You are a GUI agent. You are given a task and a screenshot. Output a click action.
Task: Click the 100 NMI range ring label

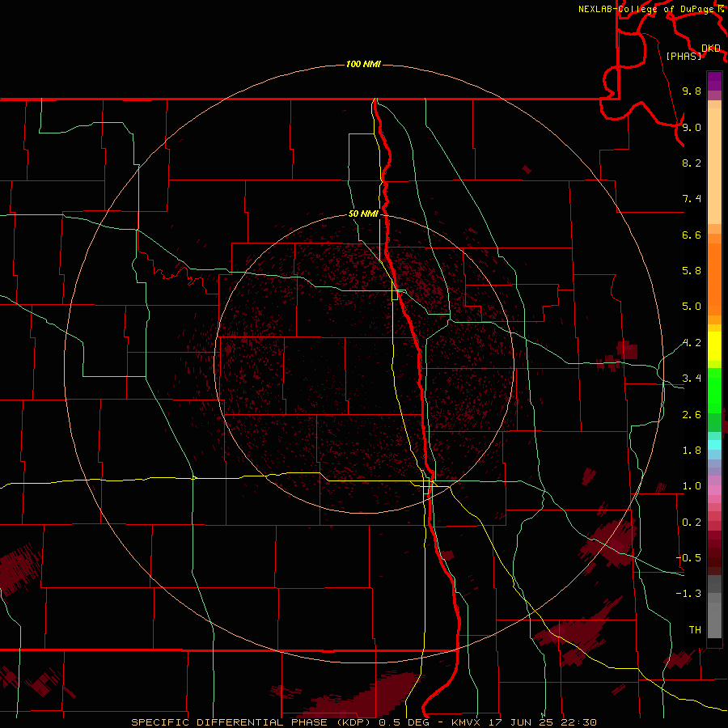(x=363, y=64)
